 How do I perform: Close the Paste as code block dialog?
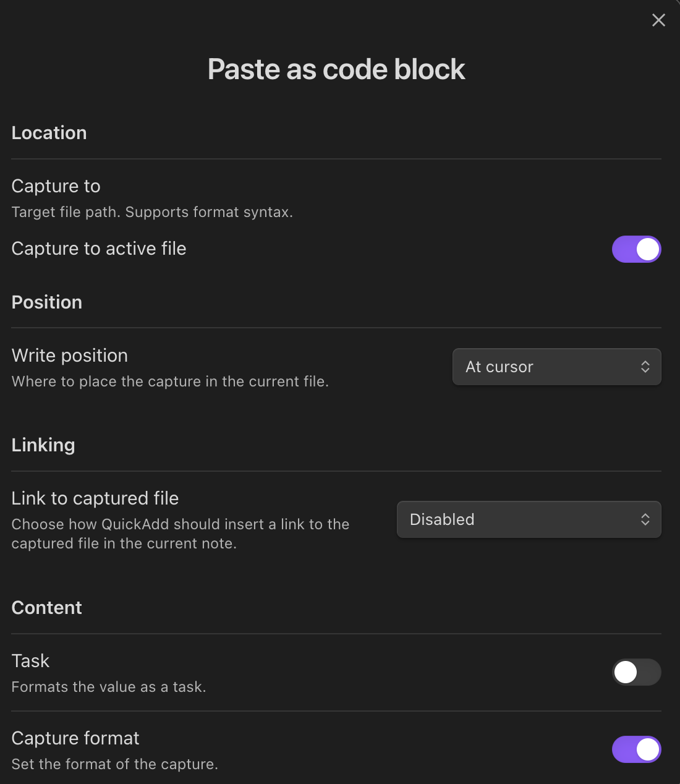[x=658, y=20]
